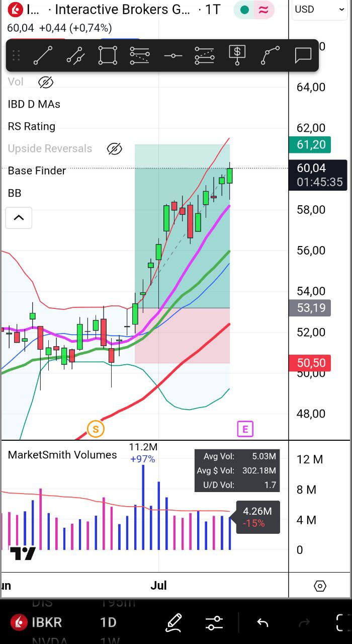The image size is (352, 644).
Task: Open the USD currency dropdown
Action: click(x=319, y=10)
